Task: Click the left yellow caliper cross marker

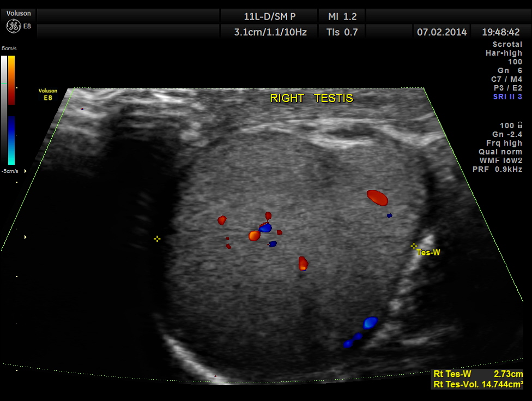Action: 157,238
